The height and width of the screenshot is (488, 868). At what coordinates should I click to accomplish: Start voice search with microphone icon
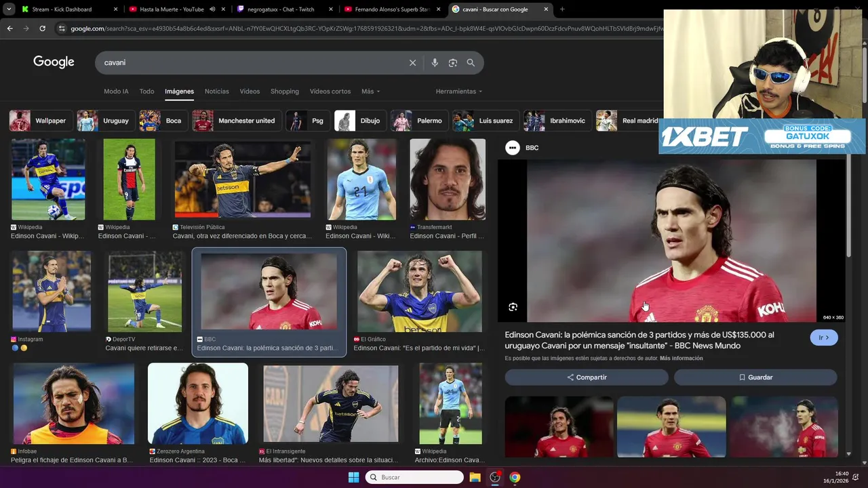pyautogui.click(x=435, y=62)
